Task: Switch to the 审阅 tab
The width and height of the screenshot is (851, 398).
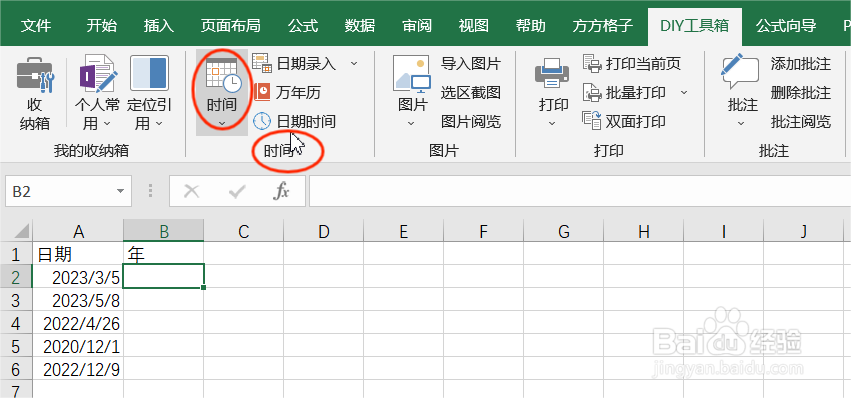Action: pyautogui.click(x=417, y=26)
